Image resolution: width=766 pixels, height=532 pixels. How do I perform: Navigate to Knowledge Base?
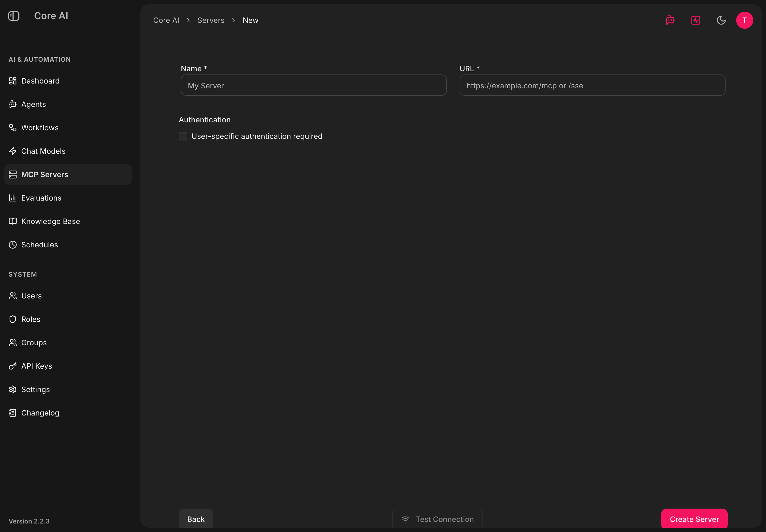pos(68,221)
